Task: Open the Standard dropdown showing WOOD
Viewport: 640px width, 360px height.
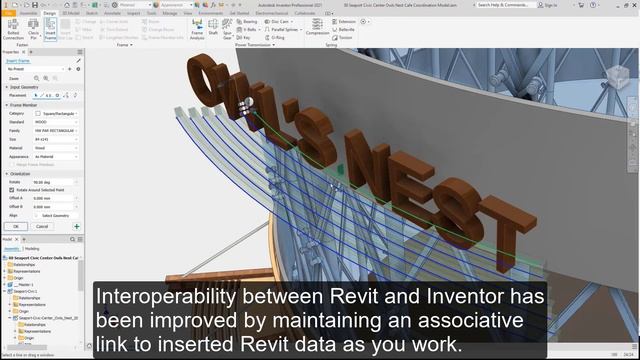Action: pyautogui.click(x=56, y=122)
